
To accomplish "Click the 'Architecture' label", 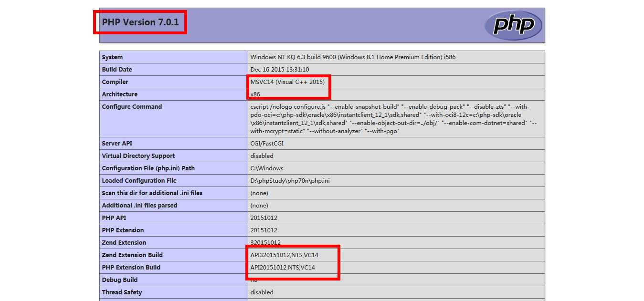I will click(119, 94).
